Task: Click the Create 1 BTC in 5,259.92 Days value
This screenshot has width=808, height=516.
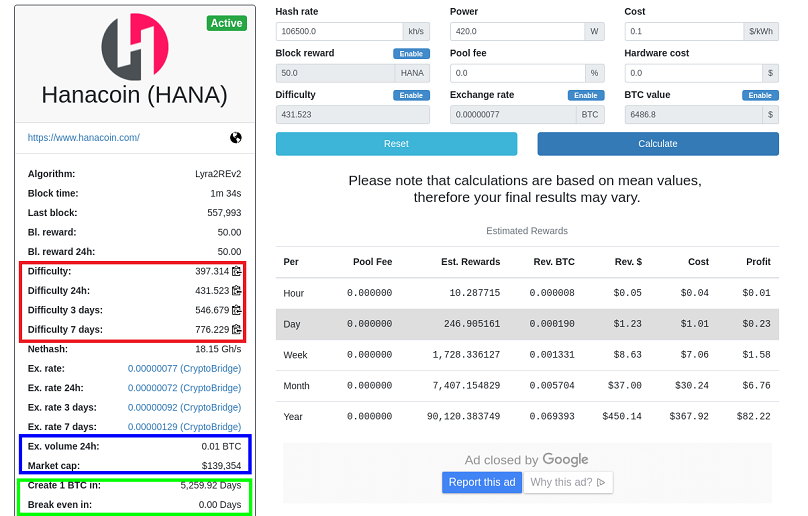Action: tap(211, 485)
